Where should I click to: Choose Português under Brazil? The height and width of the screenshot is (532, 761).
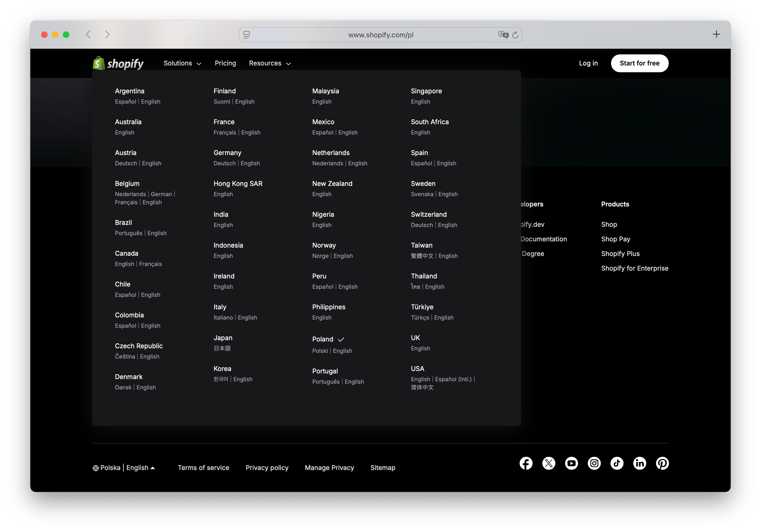129,233
